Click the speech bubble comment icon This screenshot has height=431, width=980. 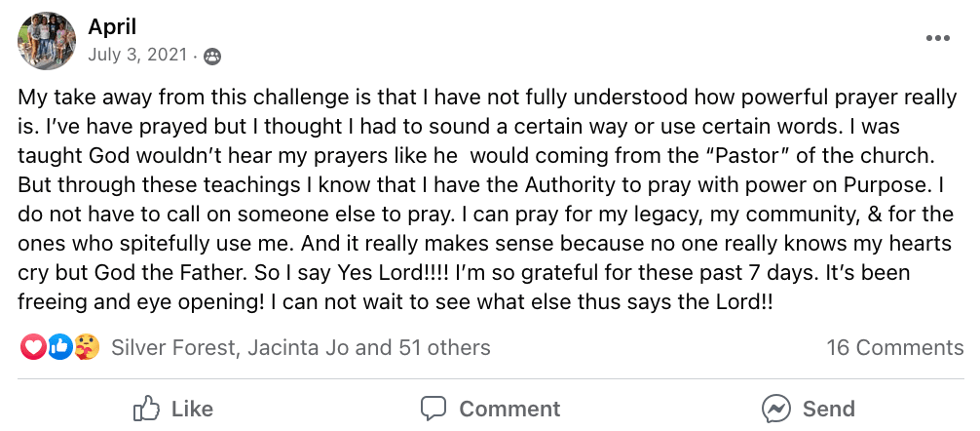tap(433, 408)
